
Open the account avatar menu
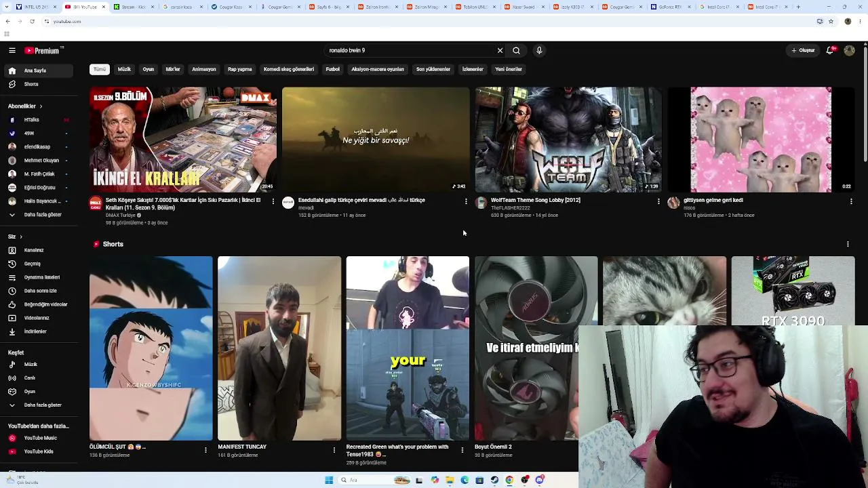click(x=849, y=50)
